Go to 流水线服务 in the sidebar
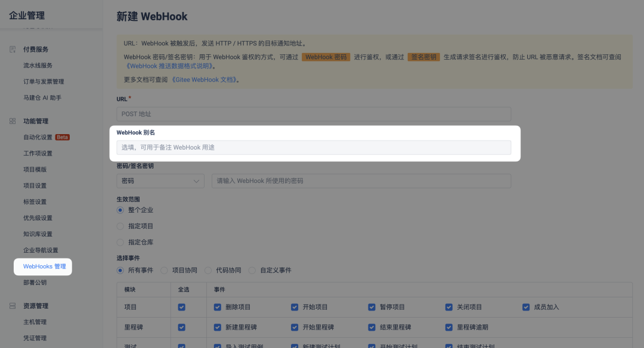This screenshot has height=348, width=644. (x=38, y=66)
